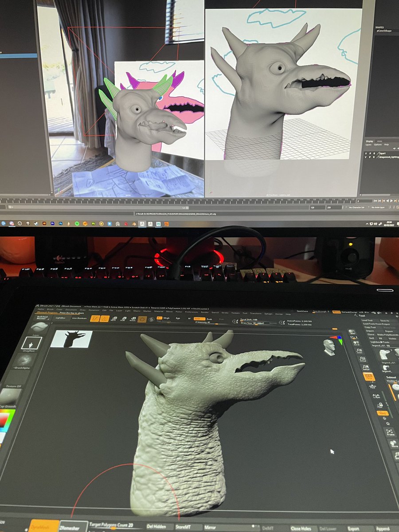Click the dragon silhouette thumbnail
Screen dimensions: 399x532
tap(71, 339)
